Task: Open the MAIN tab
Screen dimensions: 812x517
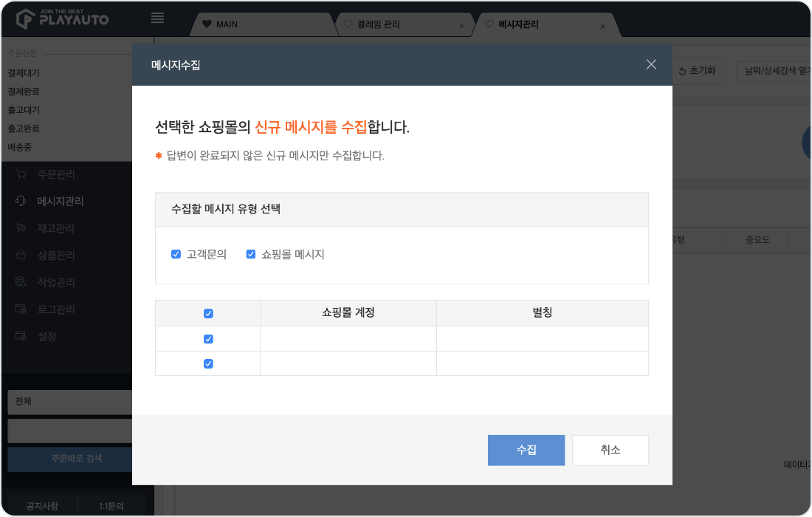Action: pyautogui.click(x=227, y=24)
